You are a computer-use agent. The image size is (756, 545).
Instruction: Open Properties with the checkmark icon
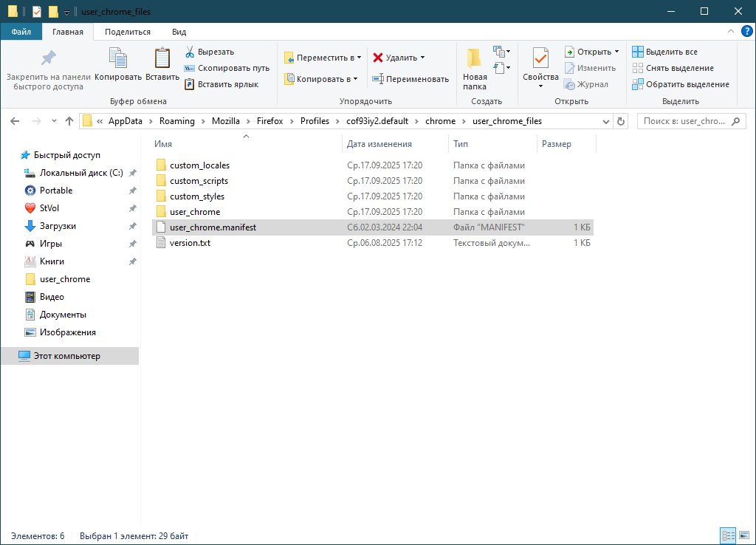(540, 59)
